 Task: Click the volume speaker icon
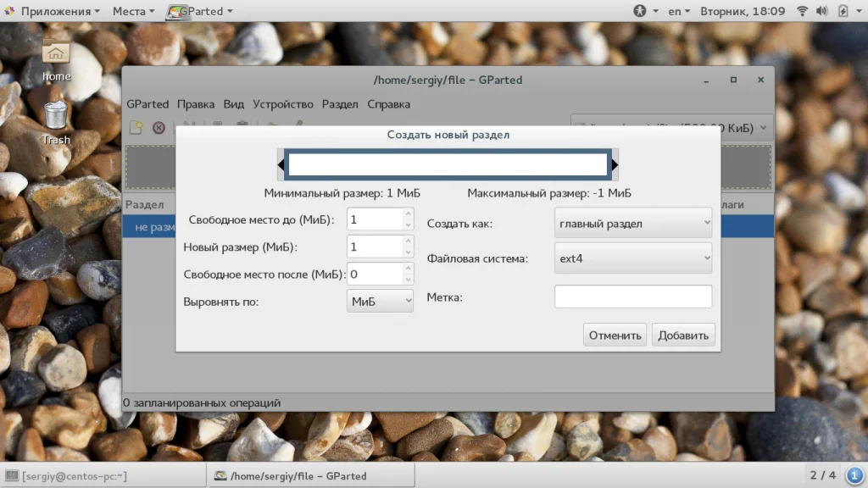coord(822,11)
